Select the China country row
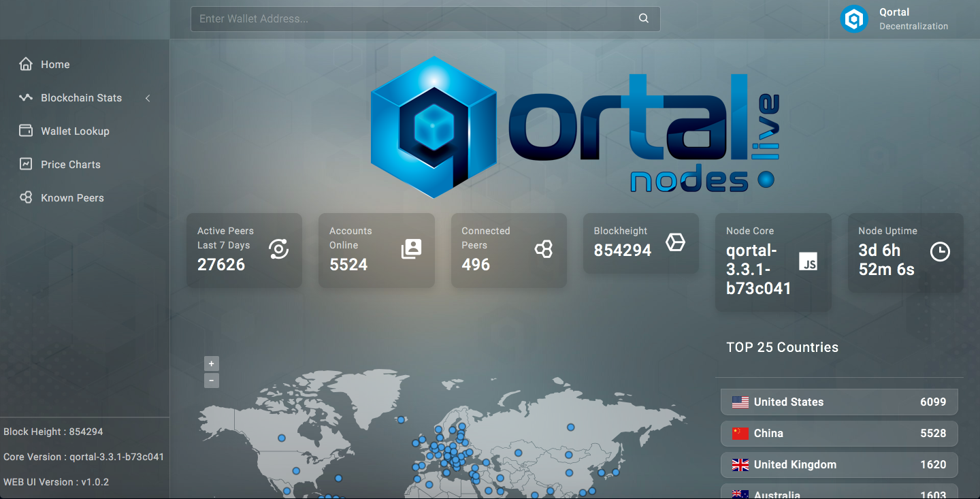 [839, 433]
